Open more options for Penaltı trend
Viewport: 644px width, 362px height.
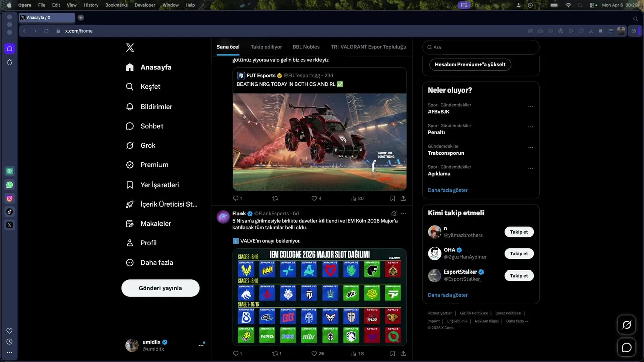pyautogui.click(x=530, y=127)
